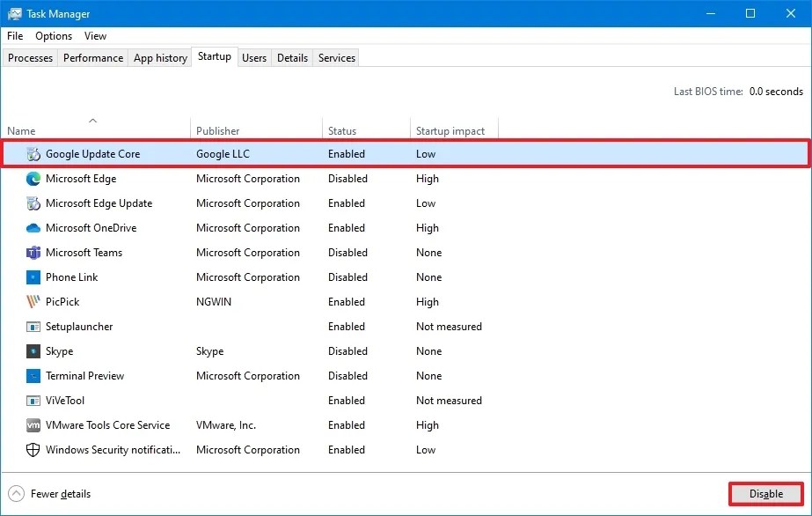Switch to the Services tab
812x516 pixels.
(336, 57)
